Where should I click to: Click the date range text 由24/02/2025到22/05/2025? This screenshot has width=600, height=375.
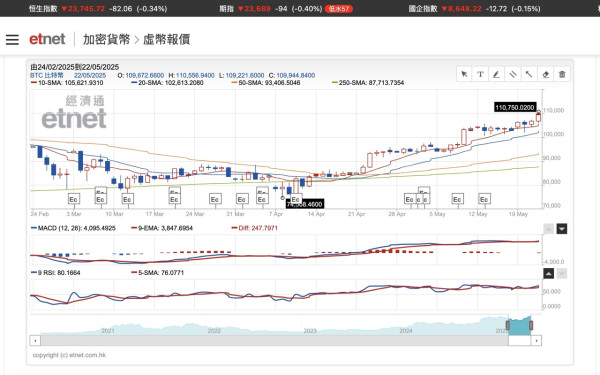(75, 67)
